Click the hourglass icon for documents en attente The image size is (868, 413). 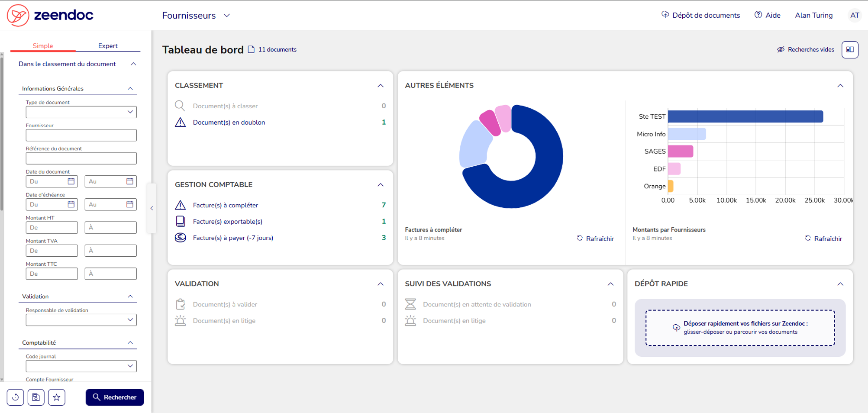coord(410,304)
